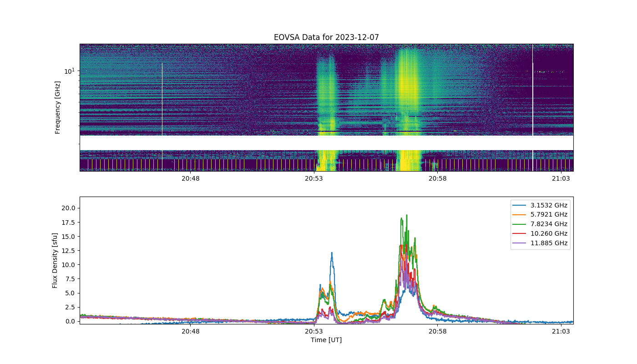Screen dimensions: 637x364
Task: Click the 20:48 tick under the spectrogram
Action: click(x=191, y=179)
